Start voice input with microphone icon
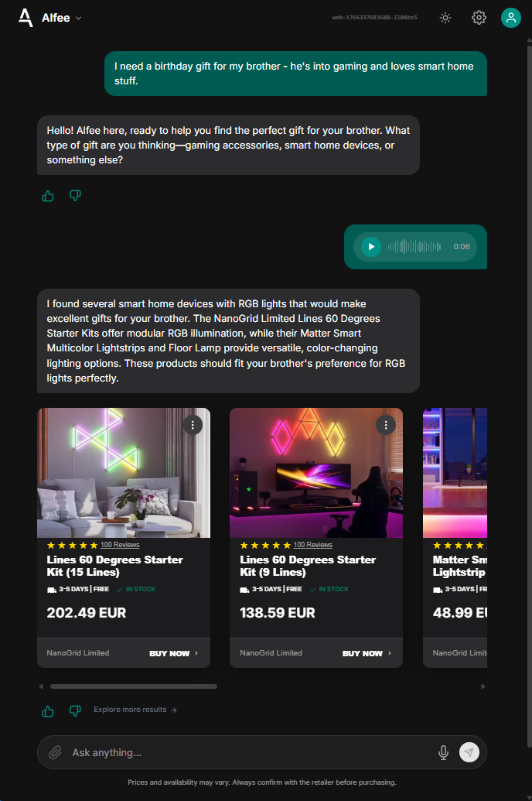The image size is (532, 801). click(444, 752)
